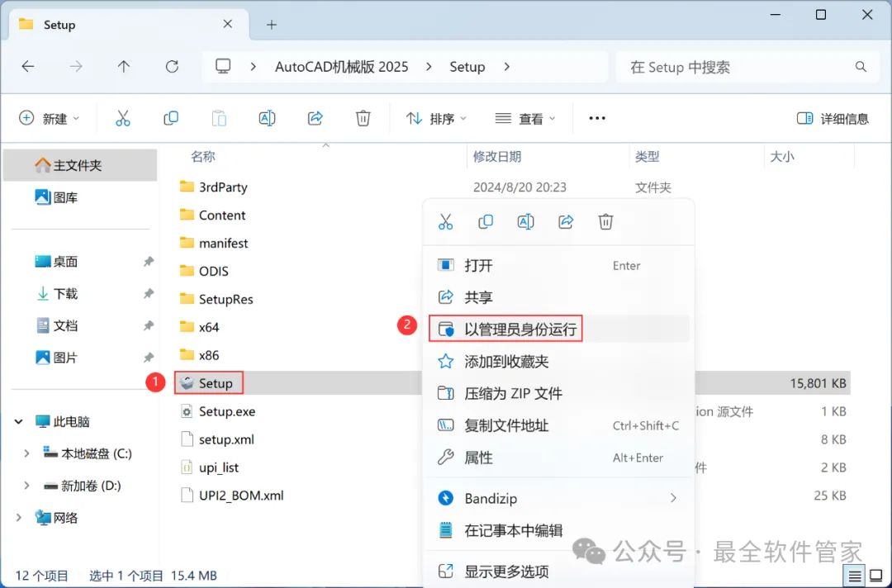Expand the 新加卷 (D:) node
Screen dimensions: 892x588
click(x=26, y=485)
